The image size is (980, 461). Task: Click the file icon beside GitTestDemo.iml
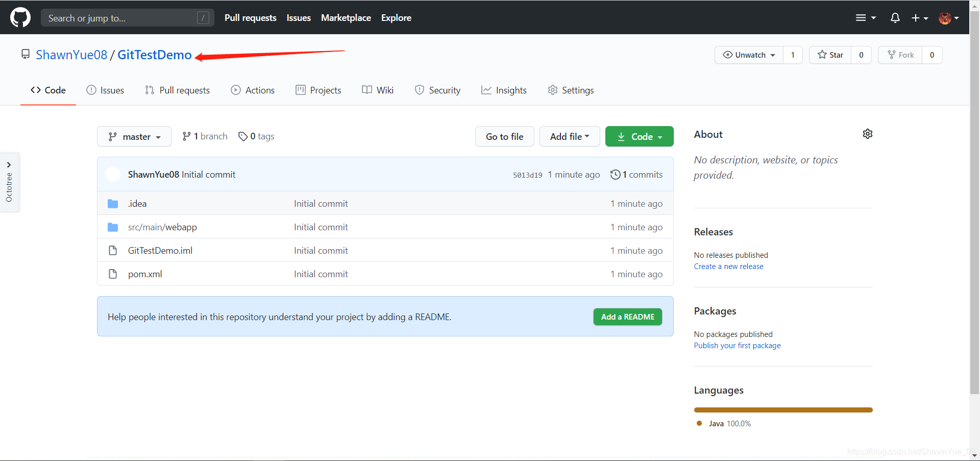pyautogui.click(x=113, y=251)
